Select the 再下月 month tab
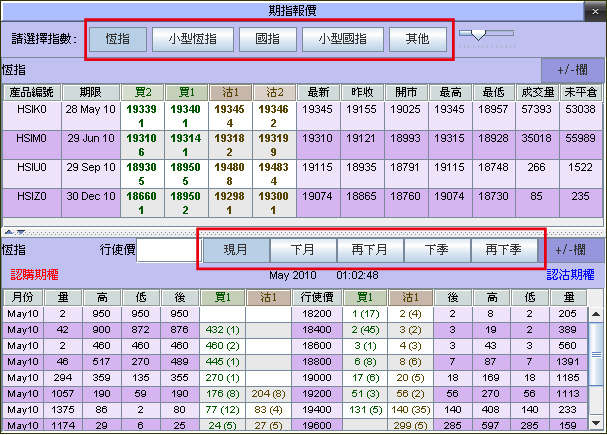607x435 pixels. pos(370,250)
